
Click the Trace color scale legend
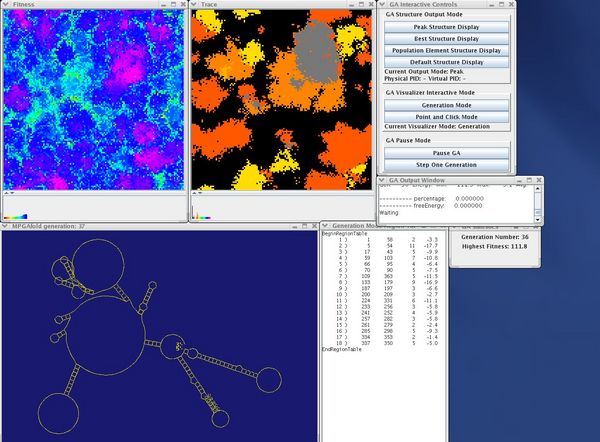click(x=203, y=216)
